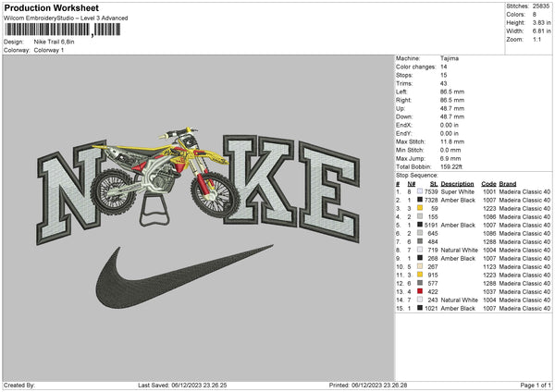Select the Color changes value 14

point(443,67)
